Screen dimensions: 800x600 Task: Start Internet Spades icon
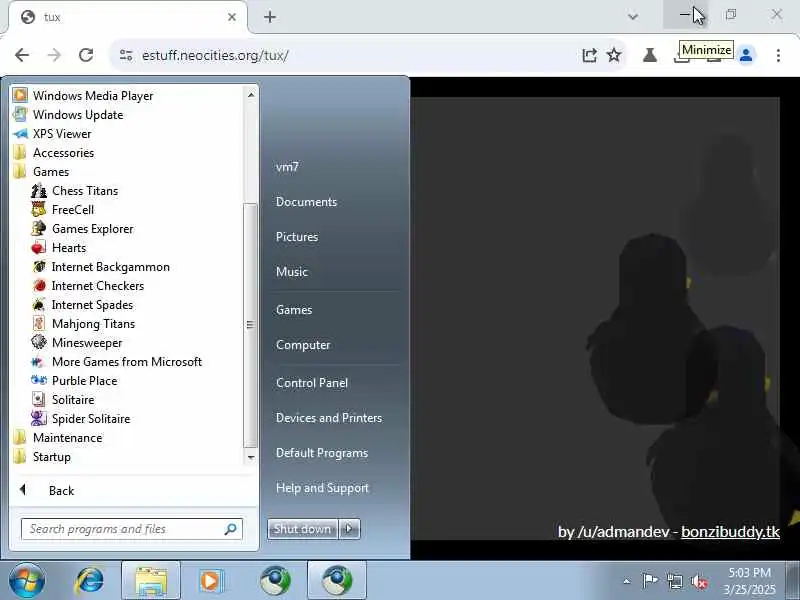pyautogui.click(x=39, y=305)
